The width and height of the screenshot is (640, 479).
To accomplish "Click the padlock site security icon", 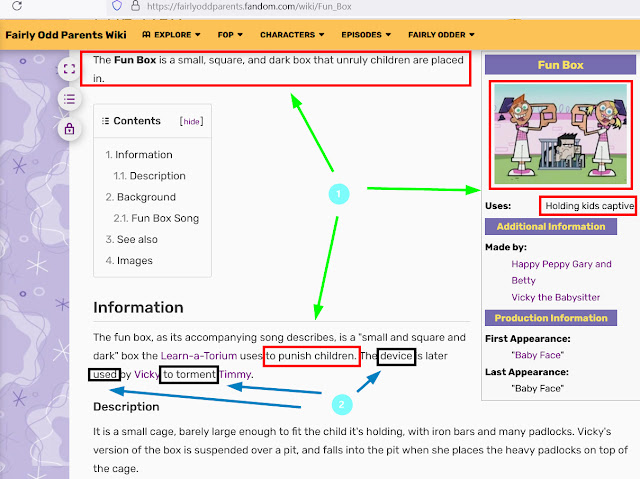I will coord(135,6).
